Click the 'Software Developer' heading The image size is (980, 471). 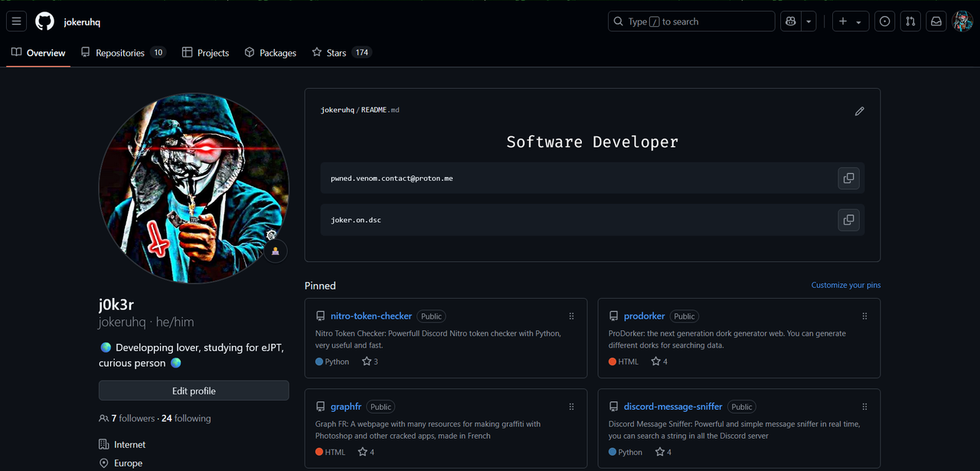(593, 142)
